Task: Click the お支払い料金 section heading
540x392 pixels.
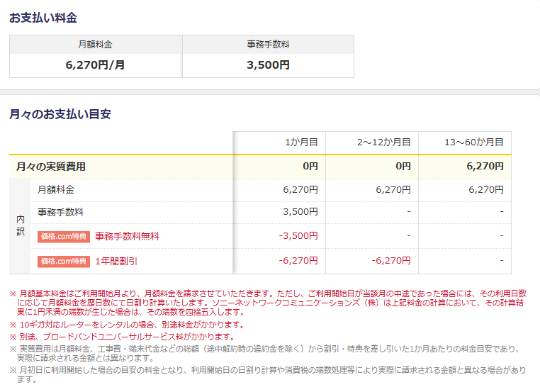Action: (x=43, y=18)
